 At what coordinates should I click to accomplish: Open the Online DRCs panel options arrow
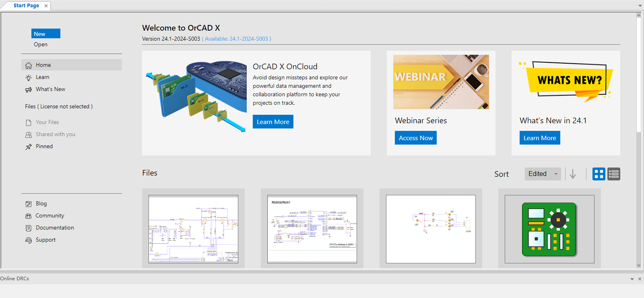tap(632, 279)
